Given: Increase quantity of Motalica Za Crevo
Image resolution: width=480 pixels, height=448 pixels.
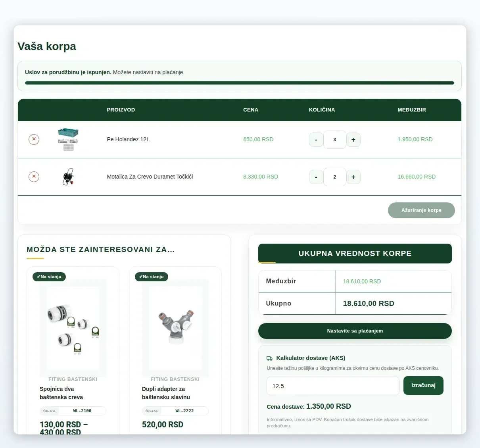Looking at the screenshot, I should click(x=353, y=177).
